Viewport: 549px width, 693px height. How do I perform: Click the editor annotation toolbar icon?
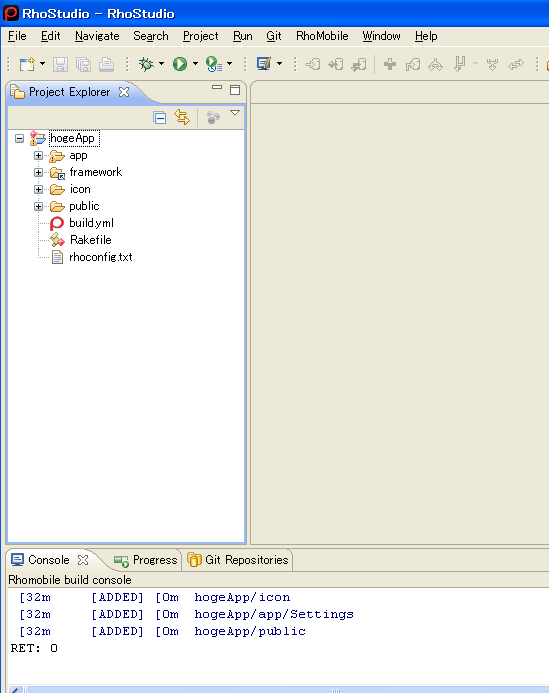click(x=264, y=65)
